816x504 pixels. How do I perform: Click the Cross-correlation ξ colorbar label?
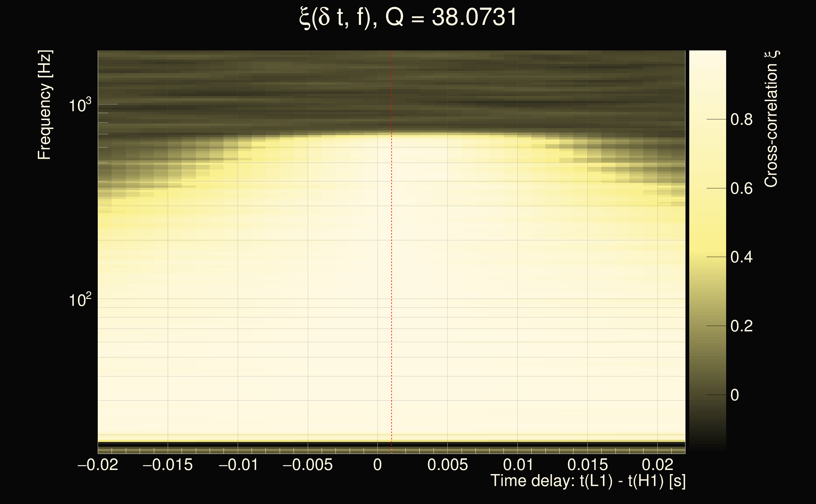771,119
